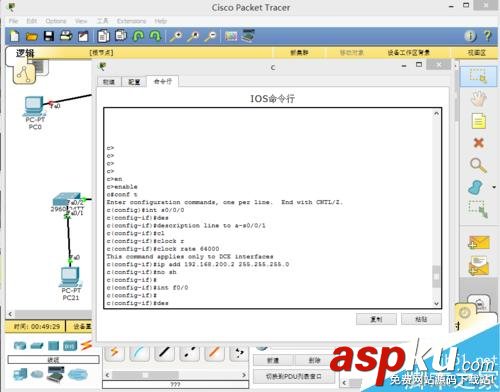This screenshot has height=392, width=500.
Task: Switch to 物理 tab in device window
Action: tap(109, 82)
